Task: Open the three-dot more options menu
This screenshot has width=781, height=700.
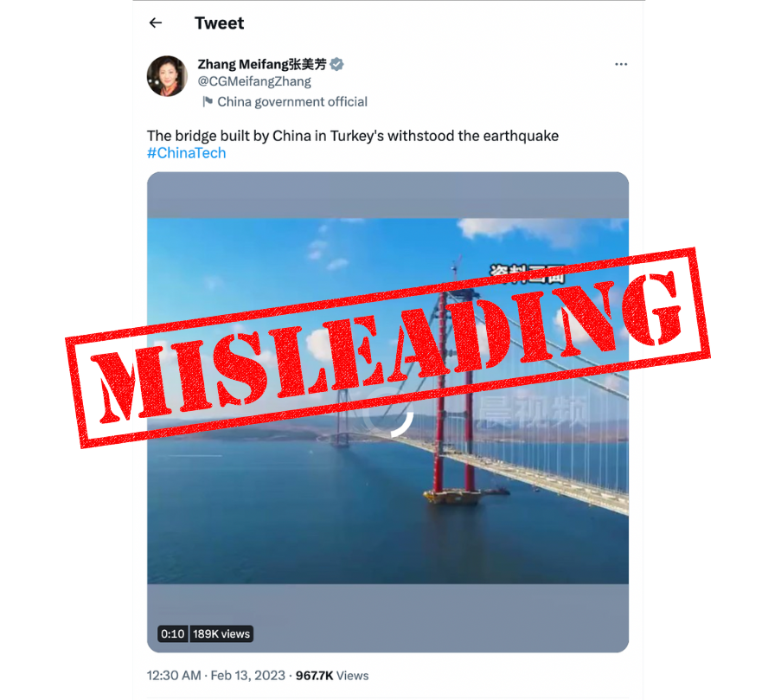Action: (x=621, y=64)
